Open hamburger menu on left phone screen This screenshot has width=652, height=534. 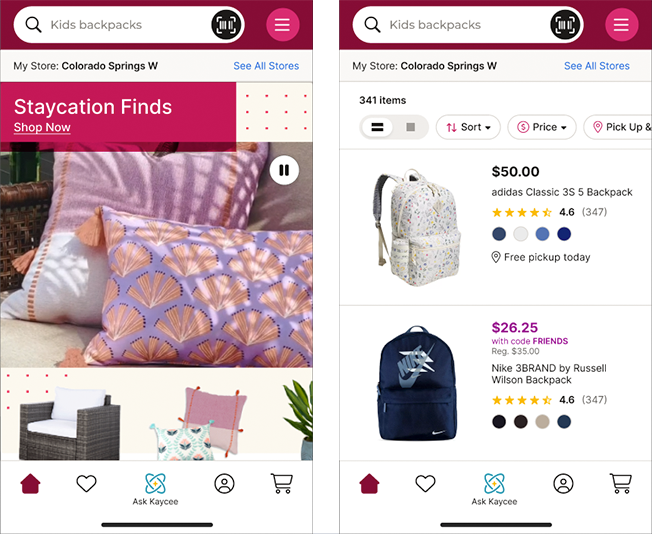tap(282, 25)
